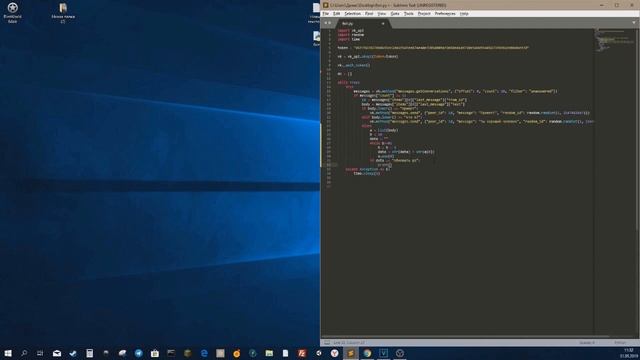640x360 pixels.
Task: Select the folder shortcut on the desktop
Action: point(63,12)
